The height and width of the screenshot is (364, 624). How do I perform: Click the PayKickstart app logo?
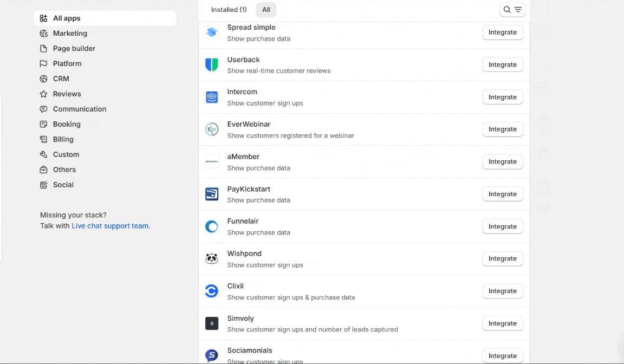coord(212,194)
